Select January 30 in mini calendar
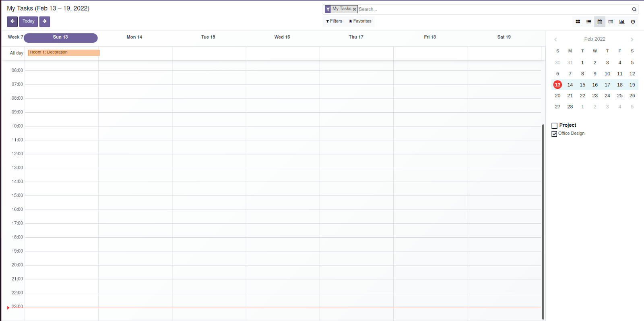The width and height of the screenshot is (644, 321). click(557, 63)
